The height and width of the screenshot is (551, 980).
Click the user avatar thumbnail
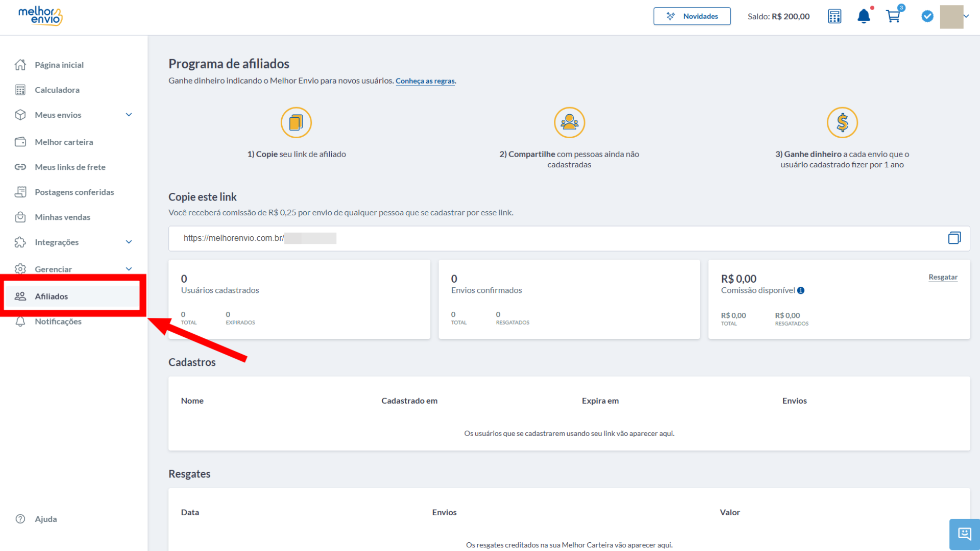(951, 17)
